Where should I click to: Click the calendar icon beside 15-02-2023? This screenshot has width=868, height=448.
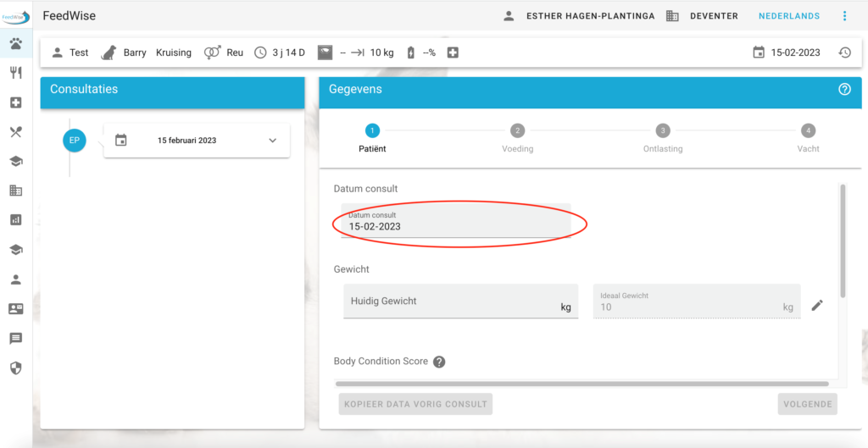pos(759,53)
